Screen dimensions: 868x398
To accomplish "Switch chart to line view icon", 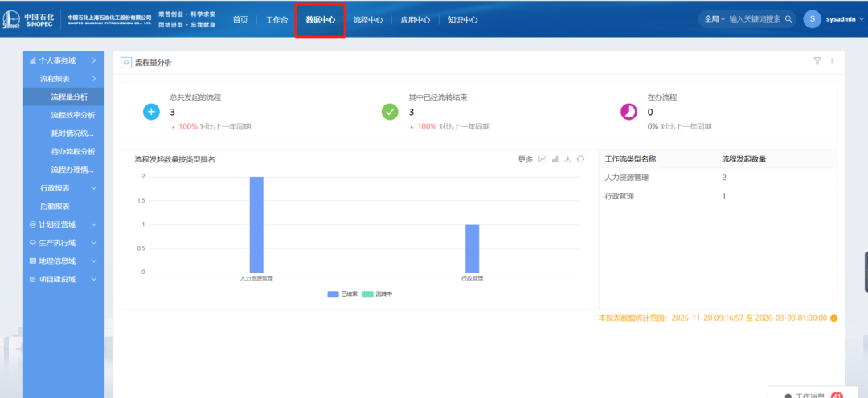I will 542,159.
